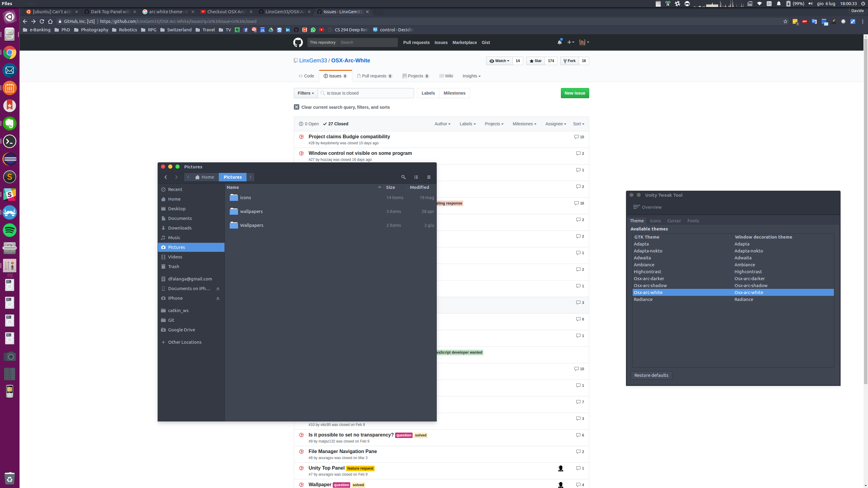Screen dimensions: 868x488
Task: Show the 0 Open issues list
Action: tap(309, 124)
